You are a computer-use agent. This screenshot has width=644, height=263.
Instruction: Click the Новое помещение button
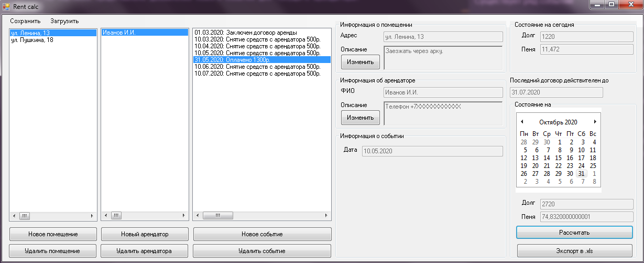52,234
